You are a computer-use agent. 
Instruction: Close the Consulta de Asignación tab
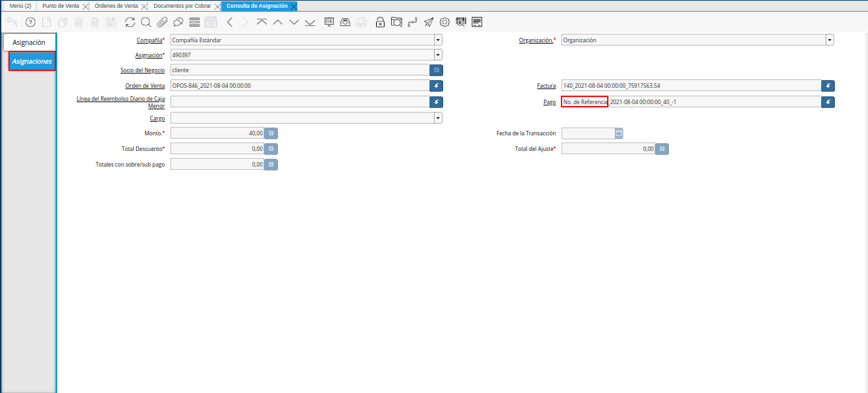294,6
